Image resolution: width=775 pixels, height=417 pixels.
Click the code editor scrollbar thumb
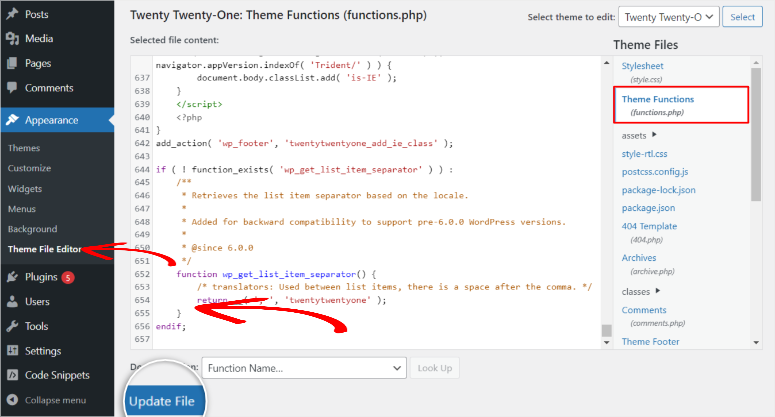coord(606,330)
